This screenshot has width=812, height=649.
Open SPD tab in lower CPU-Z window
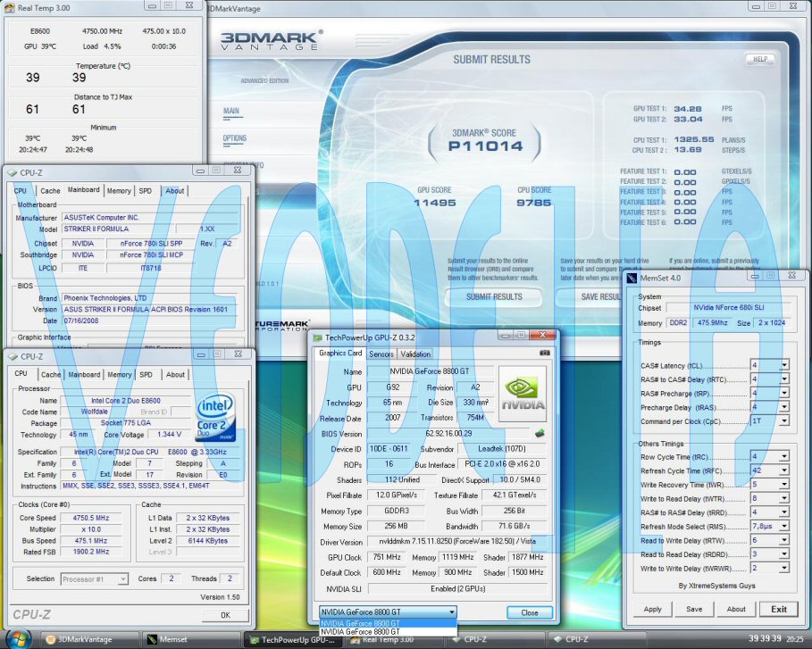[x=146, y=374]
